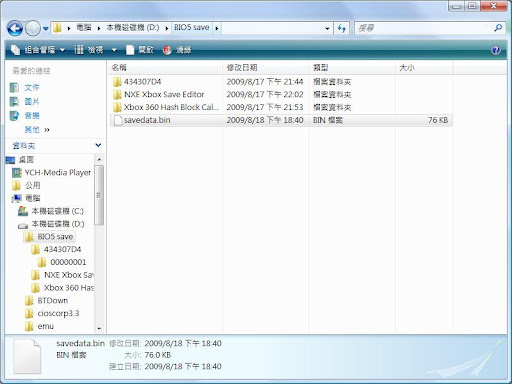
Task: Select the NXE Xbox Save Editor folder icon
Action: pyautogui.click(x=117, y=95)
